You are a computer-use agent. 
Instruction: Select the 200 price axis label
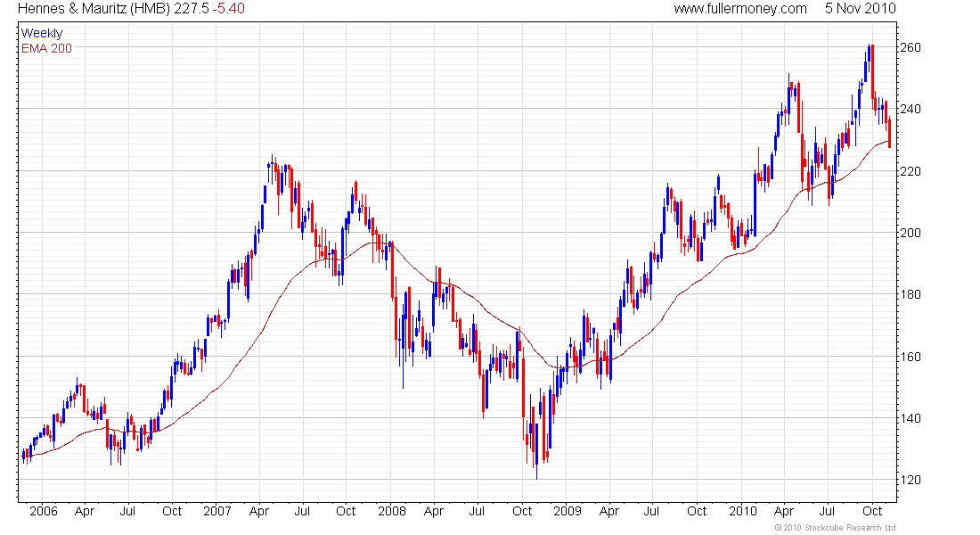click(x=909, y=233)
